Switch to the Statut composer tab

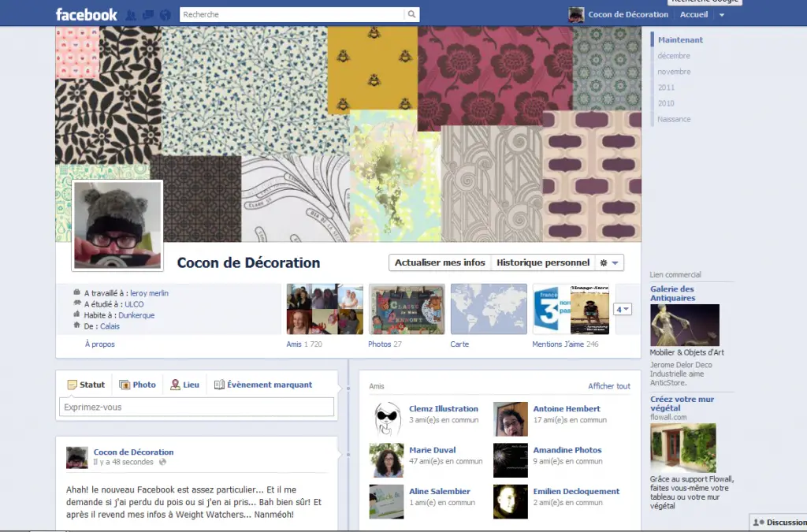tap(85, 385)
